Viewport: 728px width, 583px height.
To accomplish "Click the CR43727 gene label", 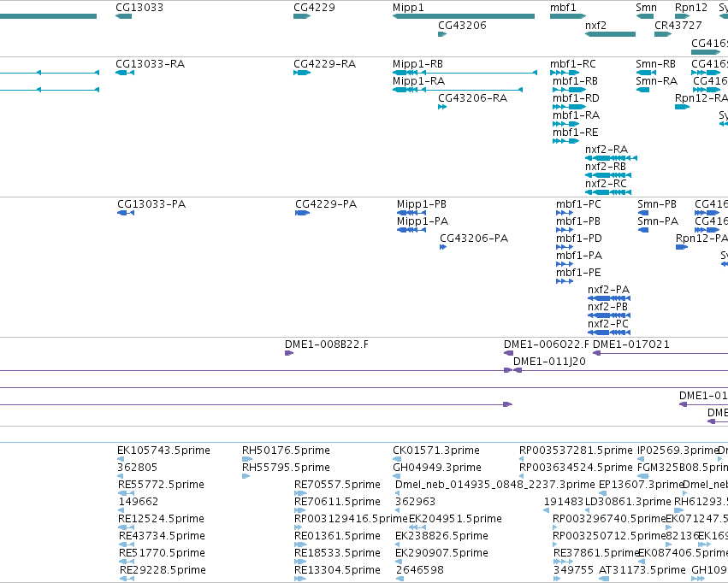I will [x=678, y=25].
